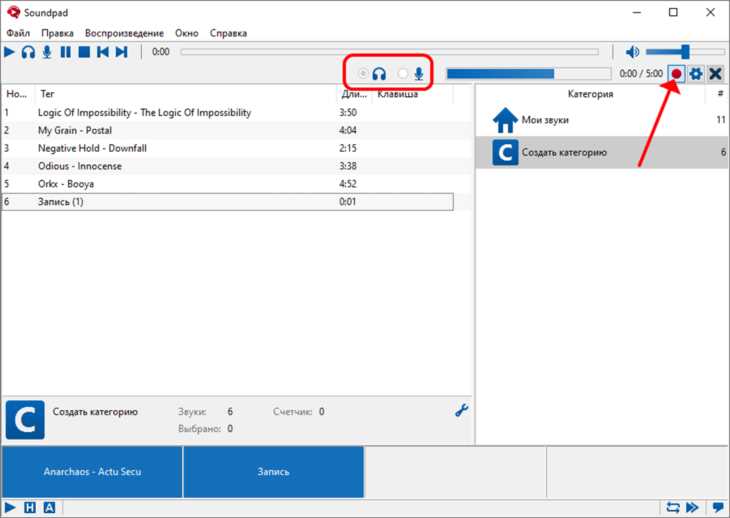The image size is (730, 518).
Task: Click the Запись sound tile
Action: coord(274,472)
